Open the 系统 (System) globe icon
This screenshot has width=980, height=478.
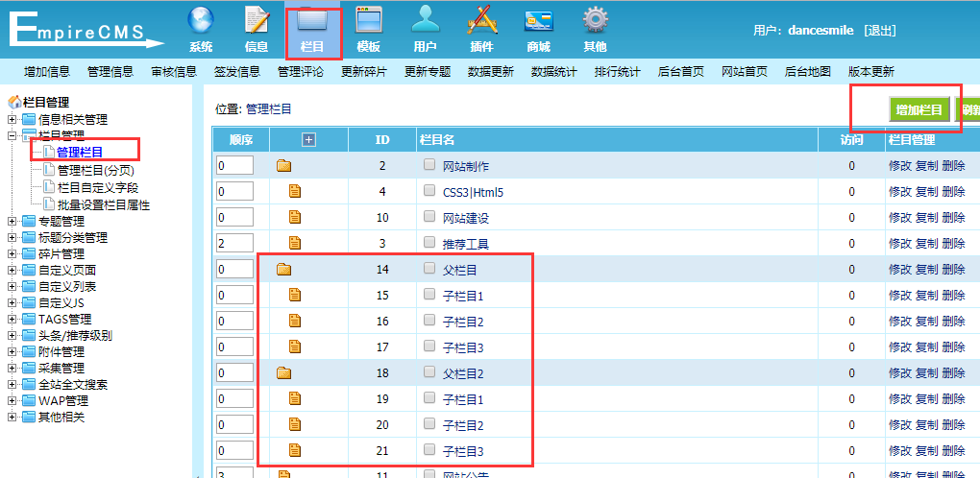201,23
